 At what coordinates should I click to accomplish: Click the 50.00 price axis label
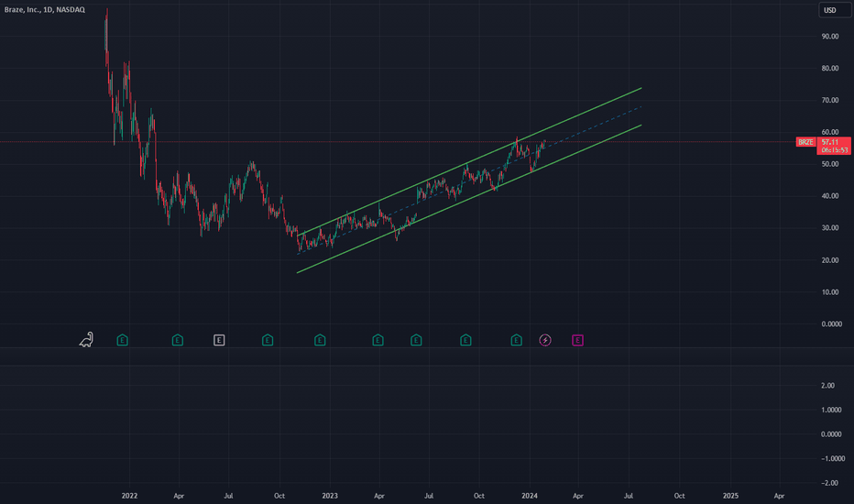point(830,164)
